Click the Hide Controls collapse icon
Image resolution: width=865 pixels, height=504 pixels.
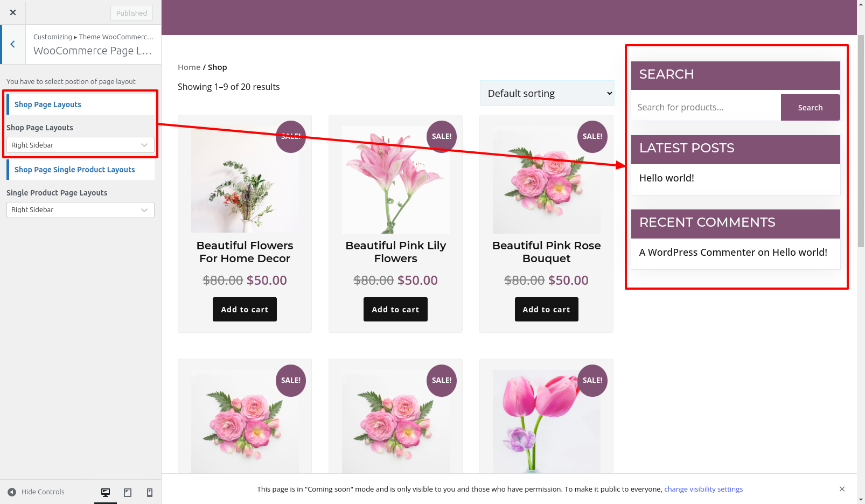tap(12, 492)
